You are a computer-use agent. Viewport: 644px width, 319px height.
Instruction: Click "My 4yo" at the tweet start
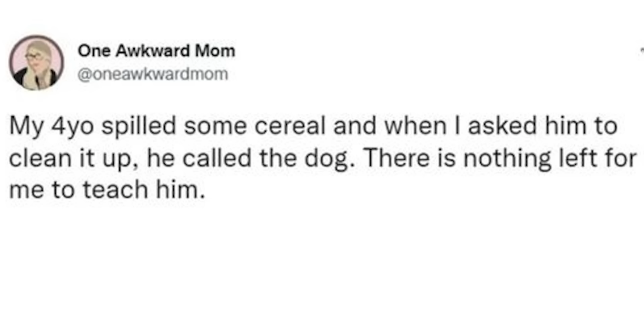tap(52, 126)
